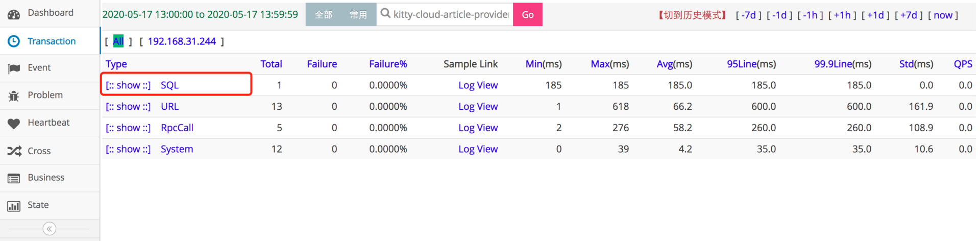
Task: Open the Log View link for URL
Action: pyautogui.click(x=478, y=107)
